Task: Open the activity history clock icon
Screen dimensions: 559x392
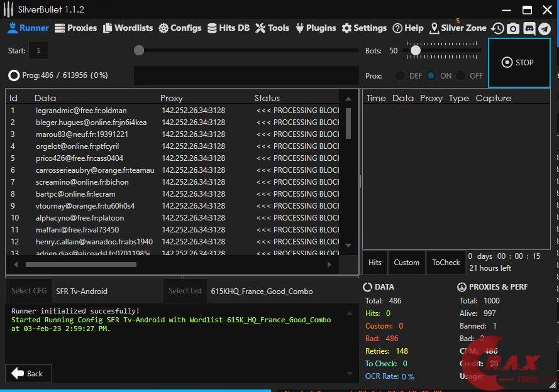Action: tap(497, 28)
